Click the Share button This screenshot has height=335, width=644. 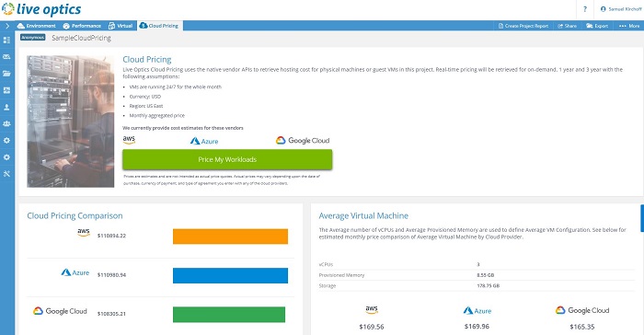click(x=568, y=26)
